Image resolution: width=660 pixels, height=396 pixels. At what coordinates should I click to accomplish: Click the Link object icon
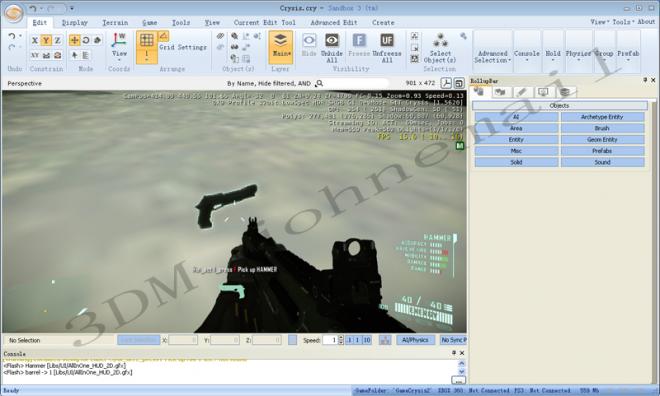point(220,36)
